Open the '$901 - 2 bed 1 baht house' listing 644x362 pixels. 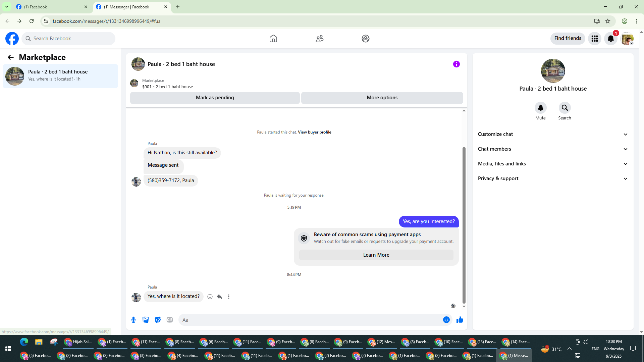click(x=167, y=87)
